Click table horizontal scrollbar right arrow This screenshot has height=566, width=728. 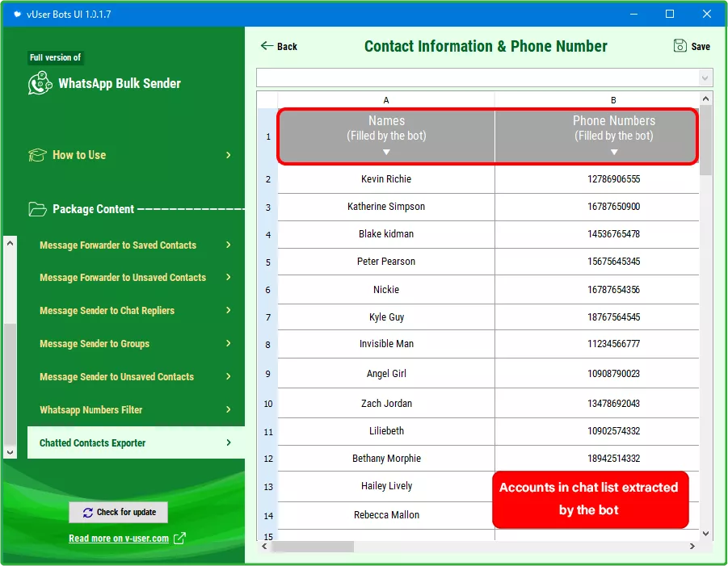692,547
